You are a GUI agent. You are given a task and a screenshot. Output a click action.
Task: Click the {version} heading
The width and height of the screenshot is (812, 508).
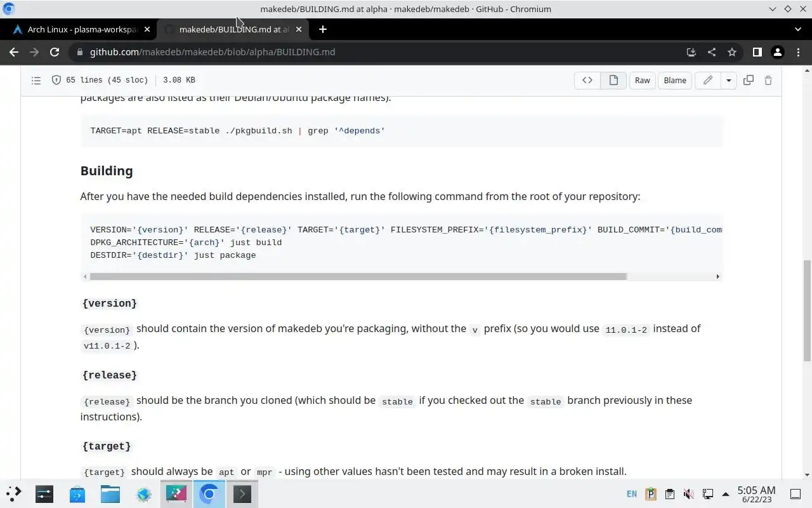pyautogui.click(x=110, y=304)
